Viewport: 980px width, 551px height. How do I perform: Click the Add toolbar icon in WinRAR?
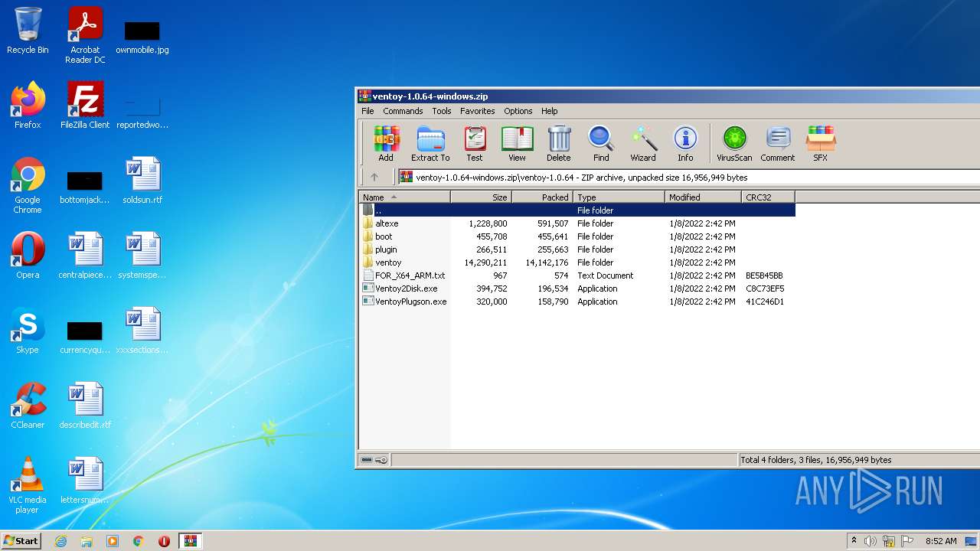click(386, 144)
